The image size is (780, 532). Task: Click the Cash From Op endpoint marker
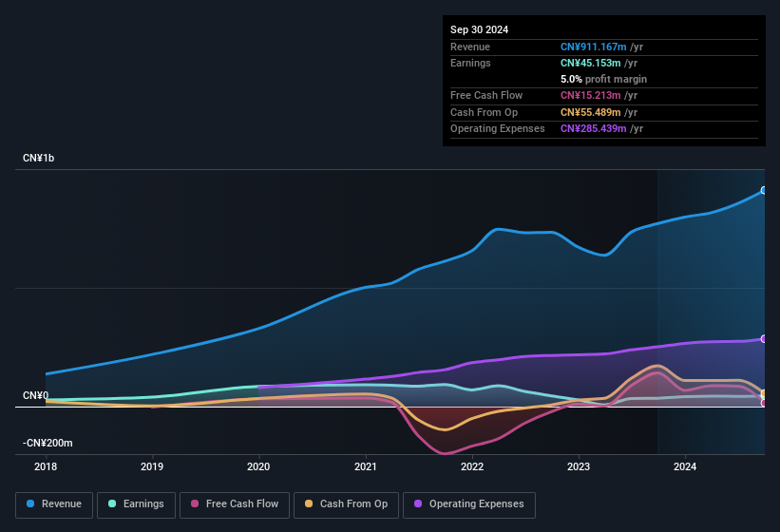tap(764, 393)
